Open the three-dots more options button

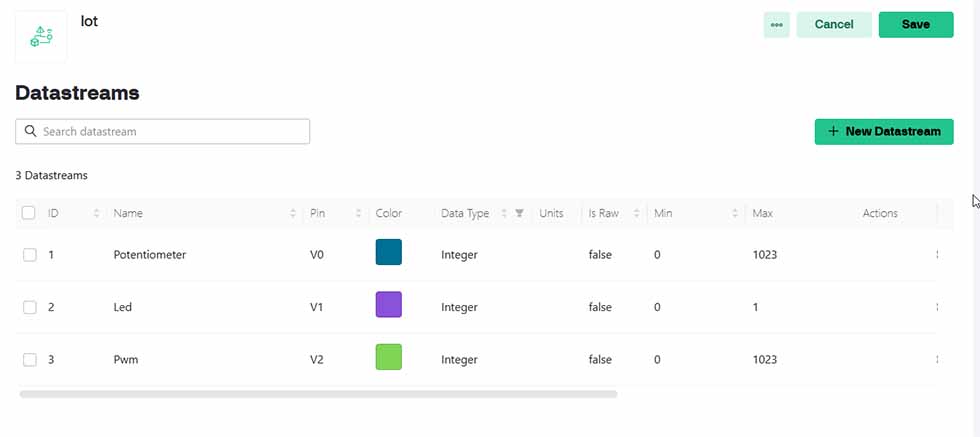[776, 24]
